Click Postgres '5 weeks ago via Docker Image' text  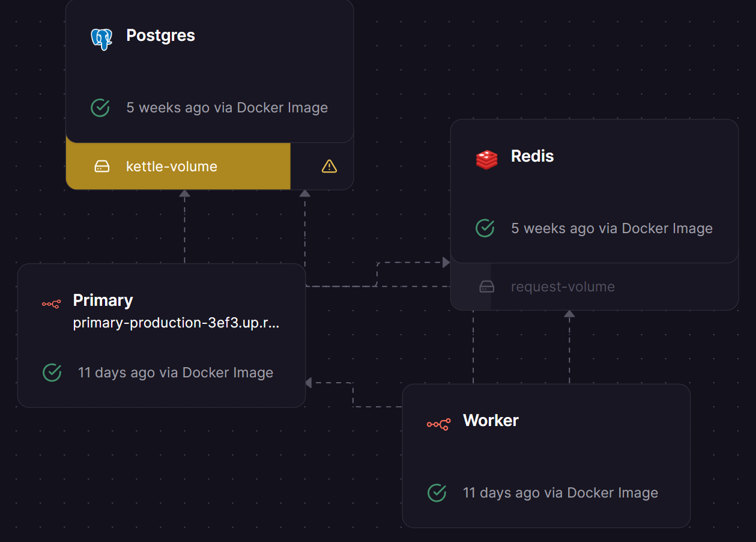pyautogui.click(x=227, y=108)
